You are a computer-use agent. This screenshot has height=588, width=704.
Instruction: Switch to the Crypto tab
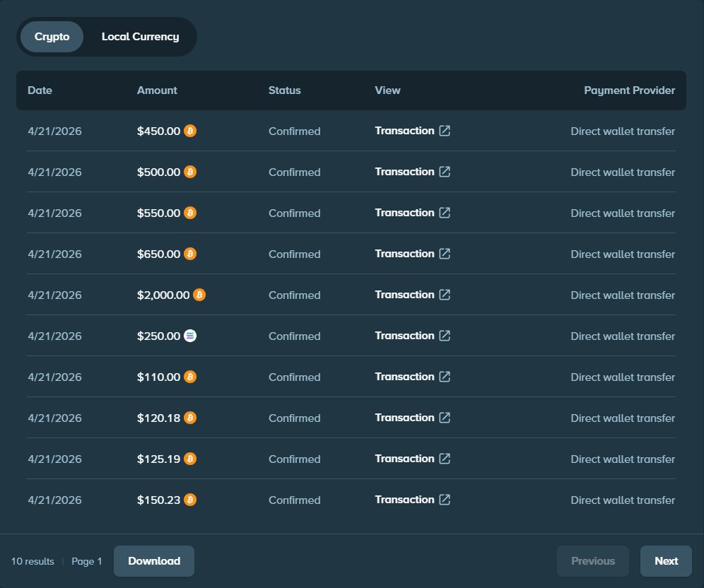click(52, 37)
